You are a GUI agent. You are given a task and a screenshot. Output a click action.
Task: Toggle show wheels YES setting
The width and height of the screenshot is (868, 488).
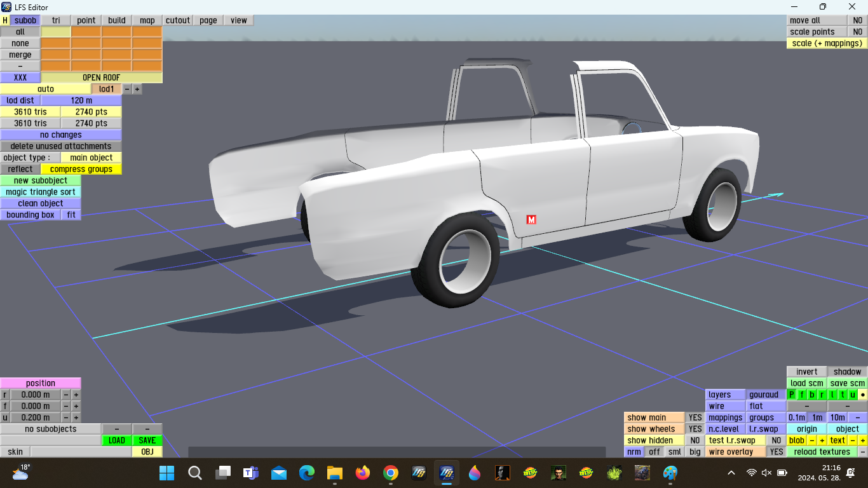click(x=695, y=429)
